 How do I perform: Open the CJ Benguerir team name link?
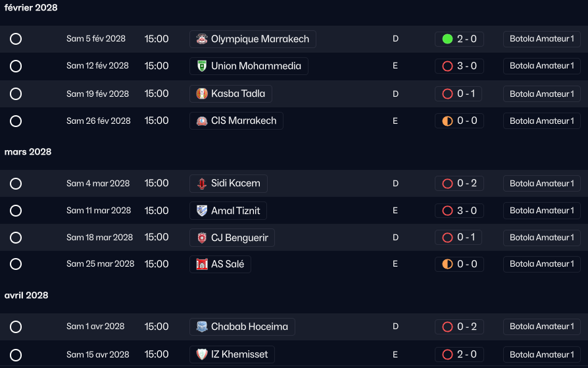pyautogui.click(x=239, y=238)
